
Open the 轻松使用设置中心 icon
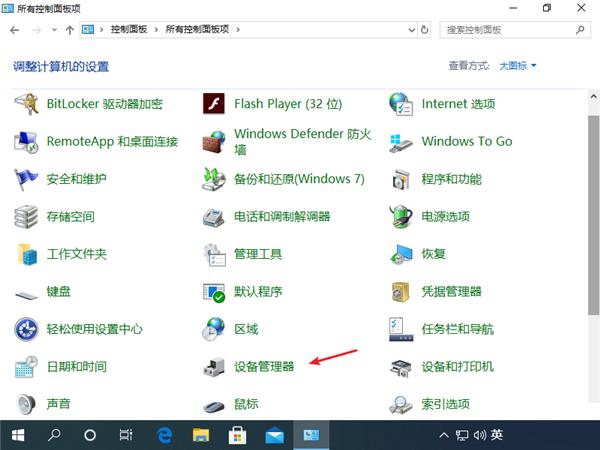pos(26,329)
